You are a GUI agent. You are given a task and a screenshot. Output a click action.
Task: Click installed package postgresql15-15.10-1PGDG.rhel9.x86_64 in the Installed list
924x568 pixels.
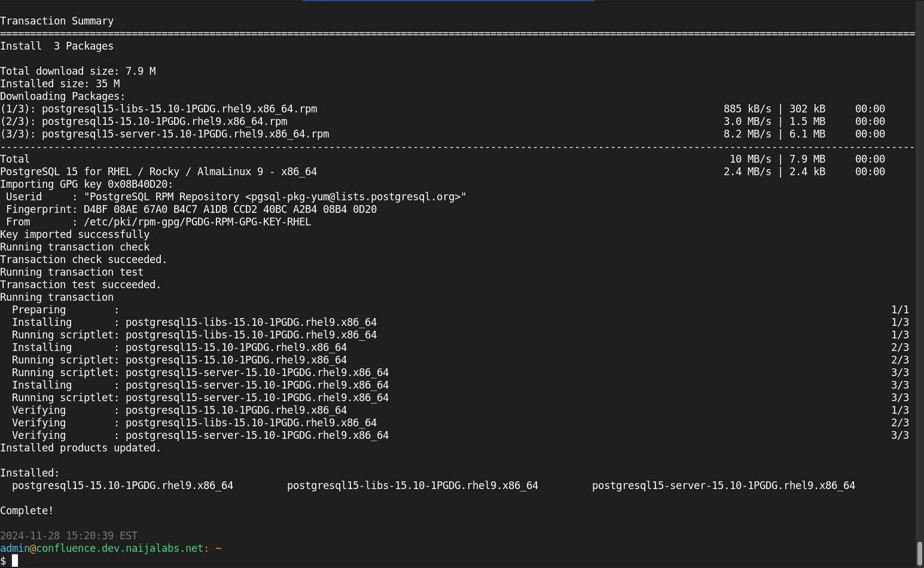[123, 485]
